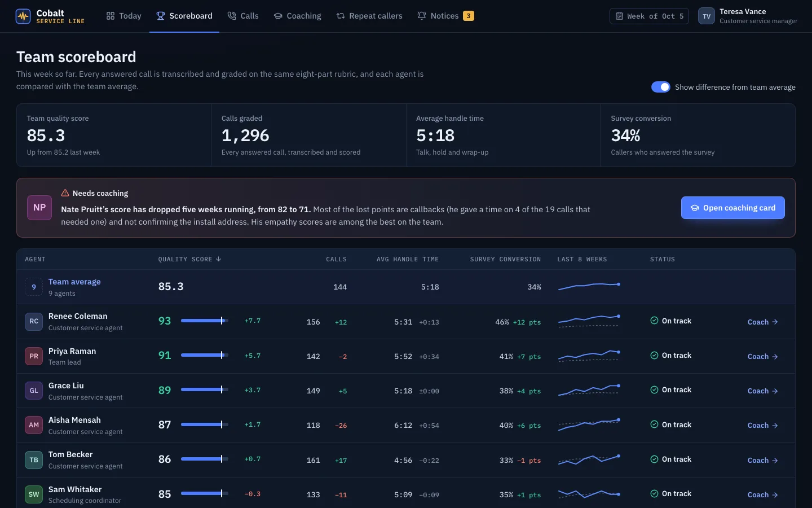Click Renee Coleman's RC avatar
Viewport: 812px width, 508px height.
coord(34,321)
